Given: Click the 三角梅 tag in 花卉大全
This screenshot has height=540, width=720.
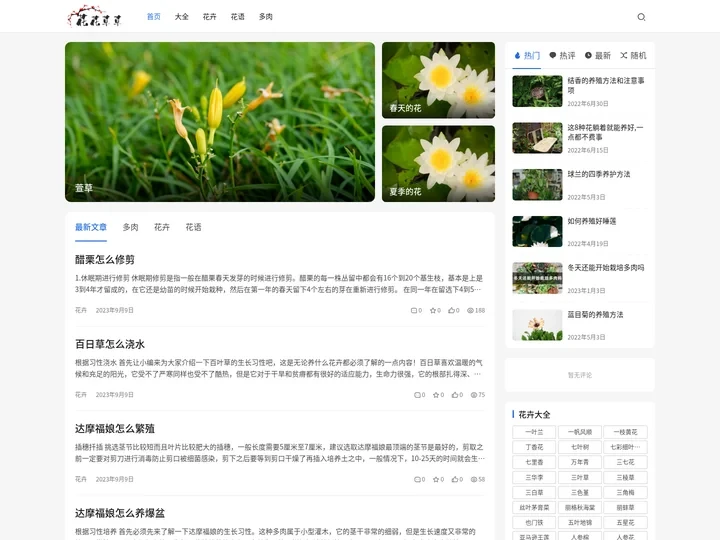Looking at the screenshot, I should [625, 493].
